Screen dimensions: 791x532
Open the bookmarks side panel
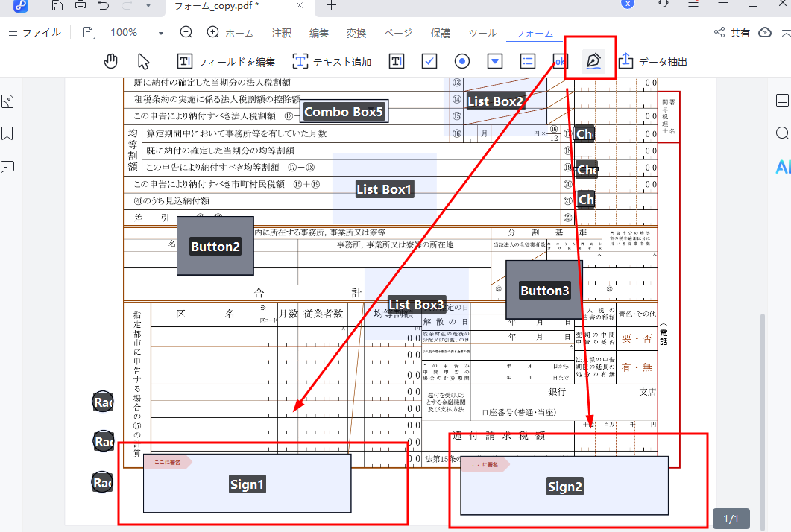coord(7,133)
